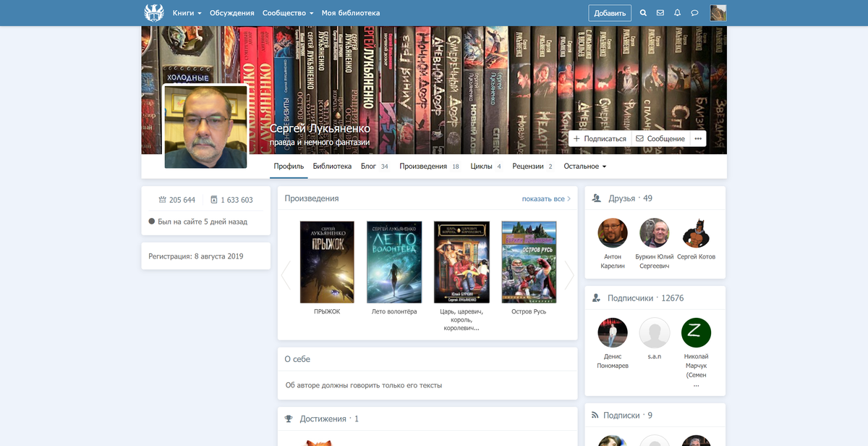Click the text правда и немного фантазии

(x=320, y=143)
